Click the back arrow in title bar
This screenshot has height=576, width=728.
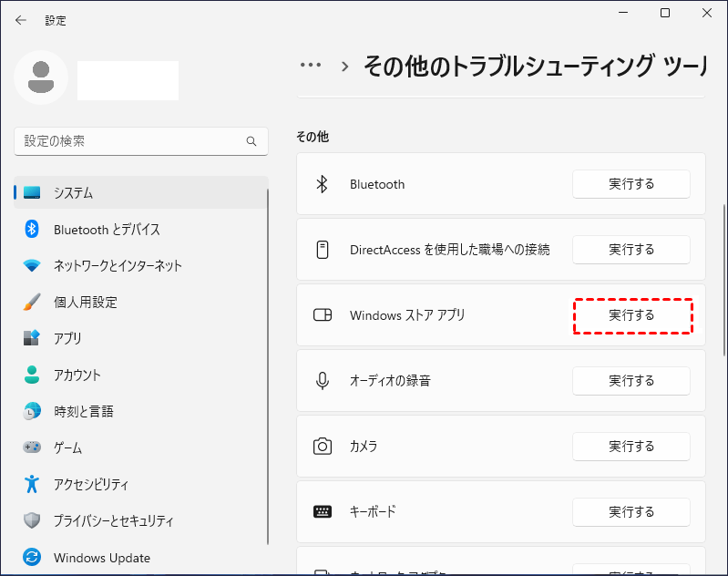21,20
